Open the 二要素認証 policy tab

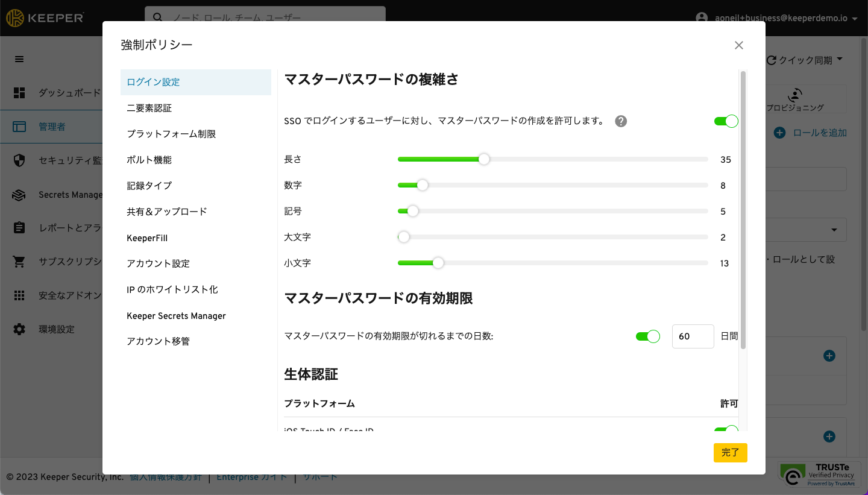point(149,108)
